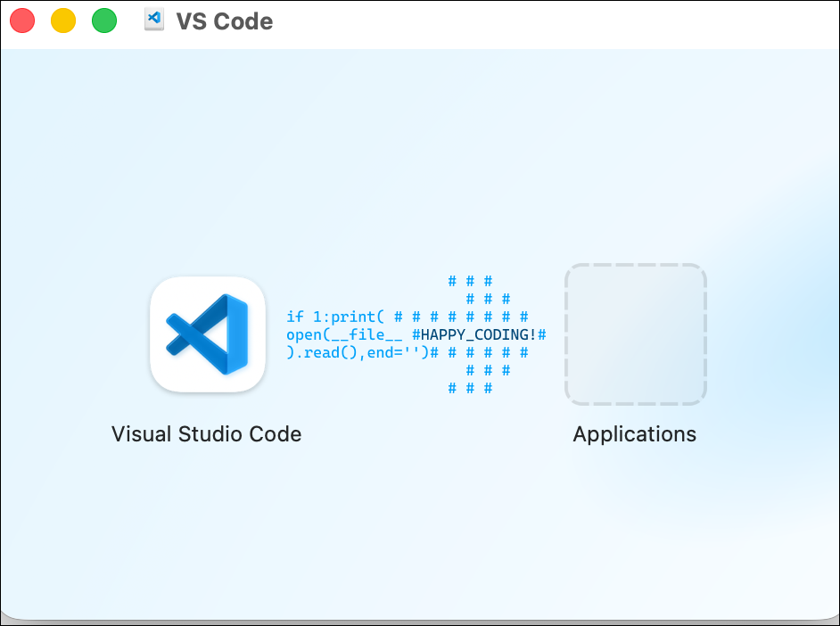Click the 'Applications' label
Screen dimensions: 840x626
[635, 434]
